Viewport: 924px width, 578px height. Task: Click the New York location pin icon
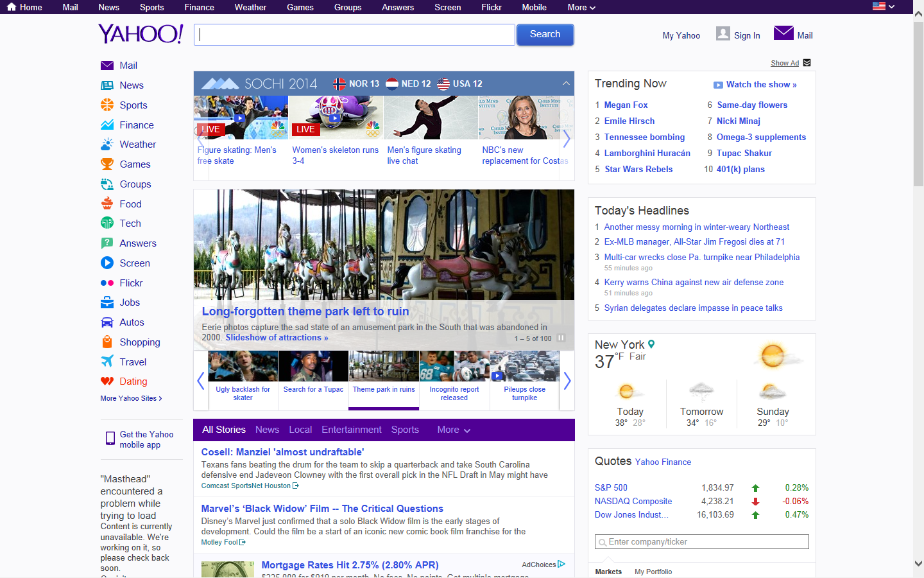[x=651, y=344]
